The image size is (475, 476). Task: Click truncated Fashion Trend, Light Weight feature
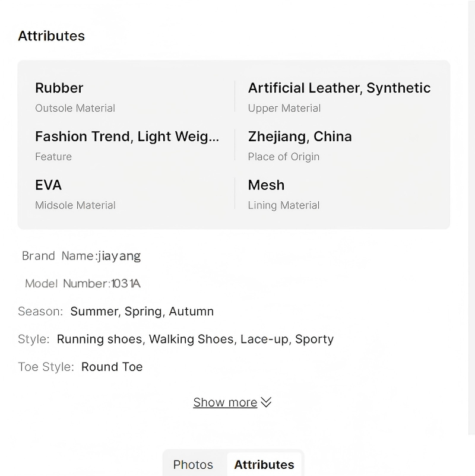(127, 137)
